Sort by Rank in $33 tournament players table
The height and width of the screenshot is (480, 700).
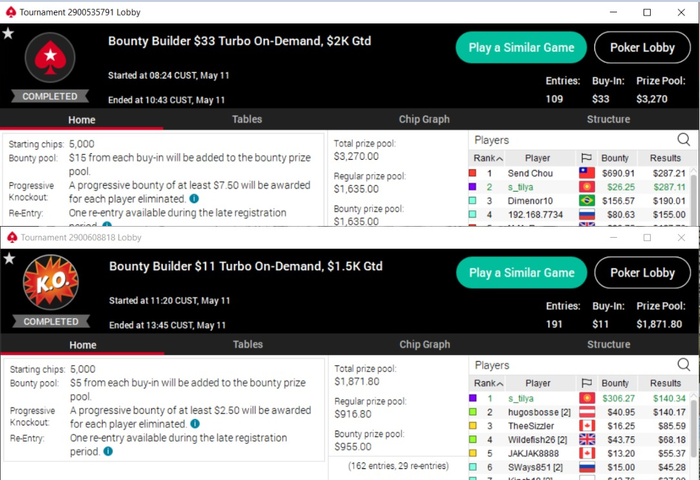click(x=488, y=158)
